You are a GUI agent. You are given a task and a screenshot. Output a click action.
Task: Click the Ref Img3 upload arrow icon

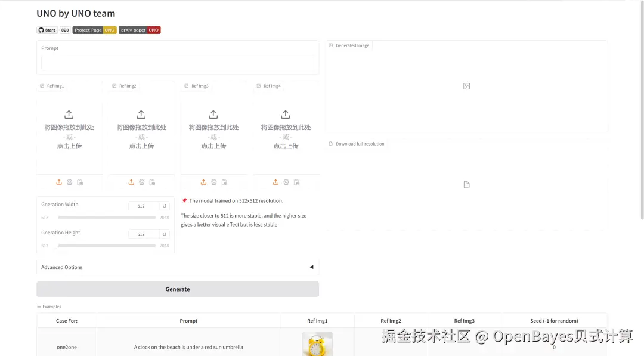click(x=213, y=114)
